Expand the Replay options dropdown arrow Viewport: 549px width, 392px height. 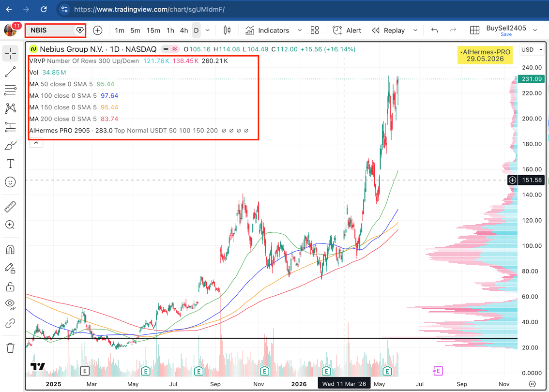tap(415, 30)
